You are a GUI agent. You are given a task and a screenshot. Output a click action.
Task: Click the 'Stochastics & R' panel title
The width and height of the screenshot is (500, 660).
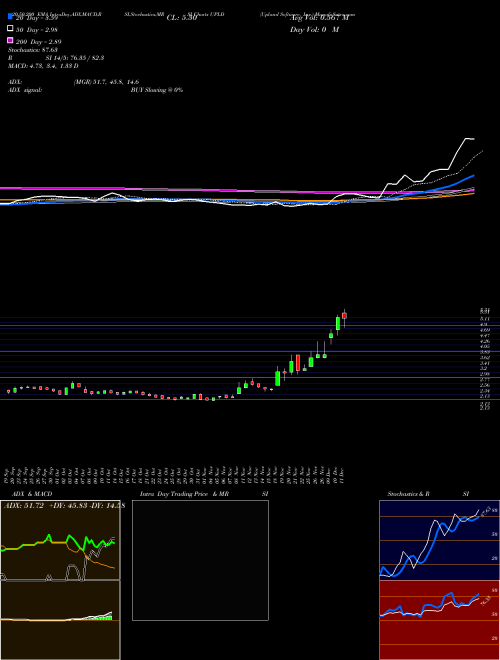point(408,494)
